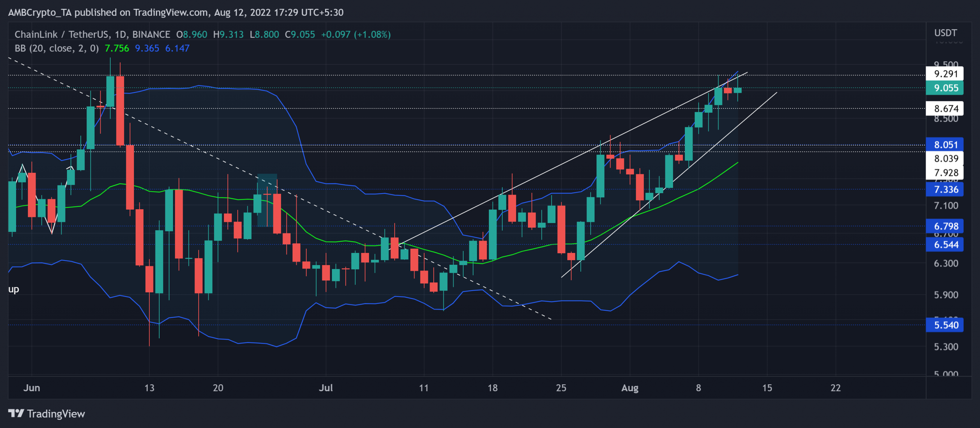Click the 5.900 price scale label
This screenshot has height=428, width=980.
[946, 295]
